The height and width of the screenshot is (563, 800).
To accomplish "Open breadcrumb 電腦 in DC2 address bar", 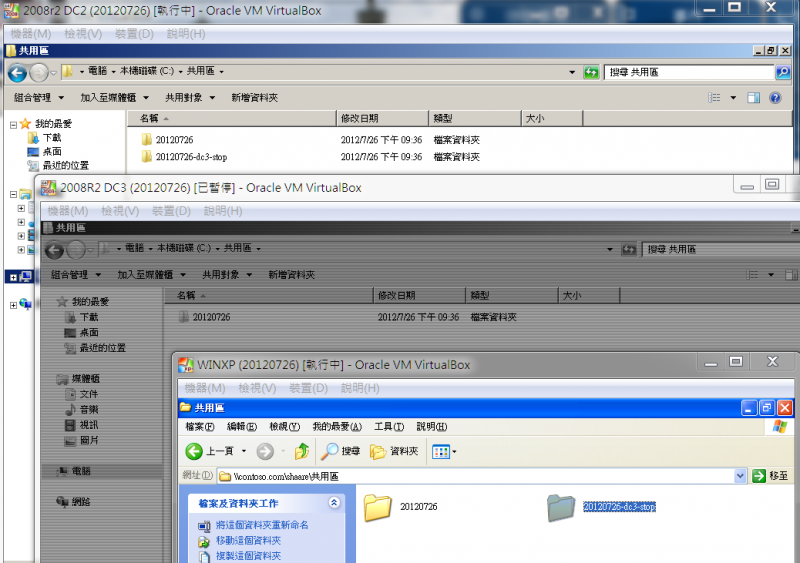I will pos(97,71).
